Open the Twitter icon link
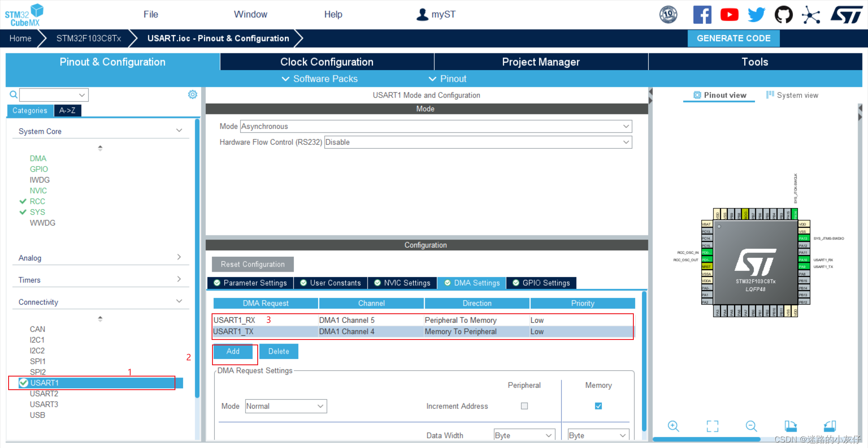The image size is (868, 448). (x=756, y=14)
